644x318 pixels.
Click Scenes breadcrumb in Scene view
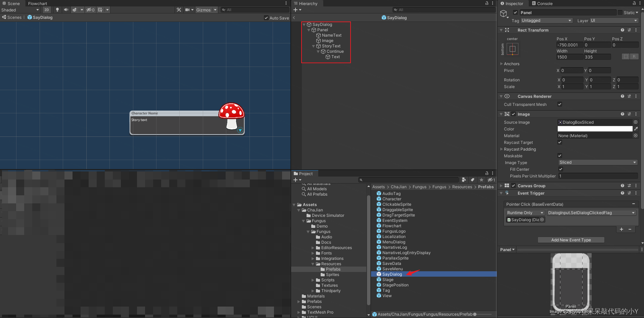(x=12, y=17)
